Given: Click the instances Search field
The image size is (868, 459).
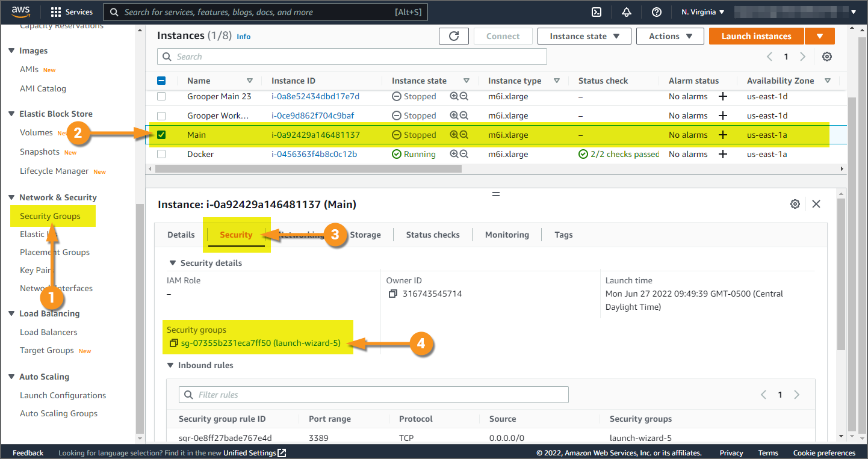Looking at the screenshot, I should point(352,57).
